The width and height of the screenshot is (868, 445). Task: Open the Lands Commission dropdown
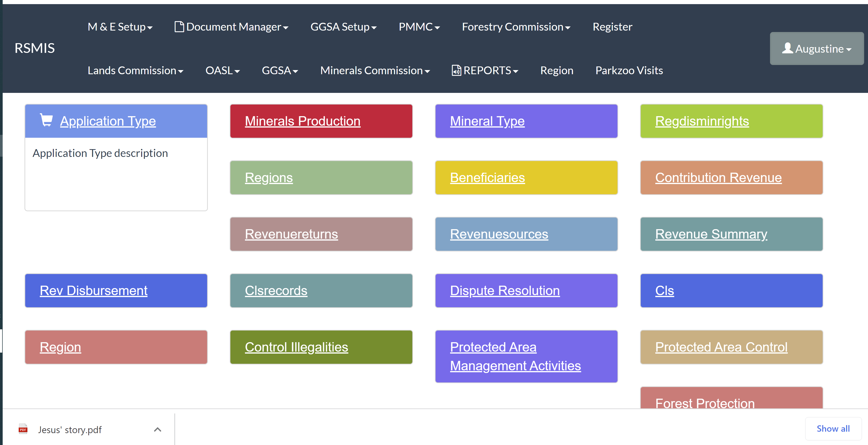[x=135, y=71]
